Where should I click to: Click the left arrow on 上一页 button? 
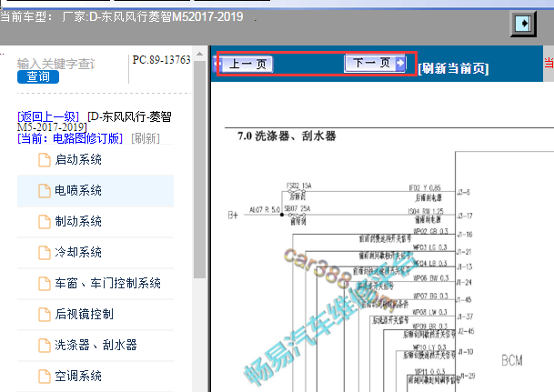tap(217, 65)
